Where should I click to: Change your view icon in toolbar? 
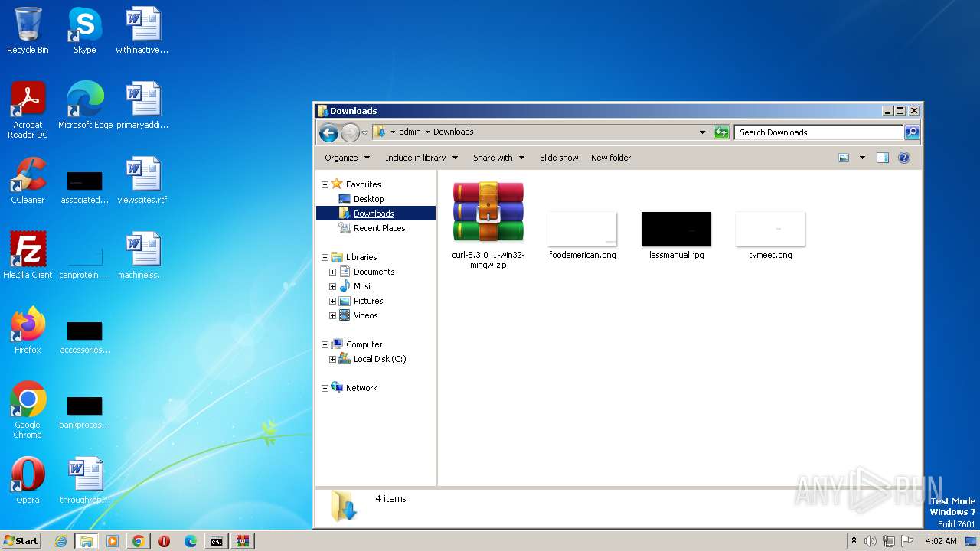[844, 158]
